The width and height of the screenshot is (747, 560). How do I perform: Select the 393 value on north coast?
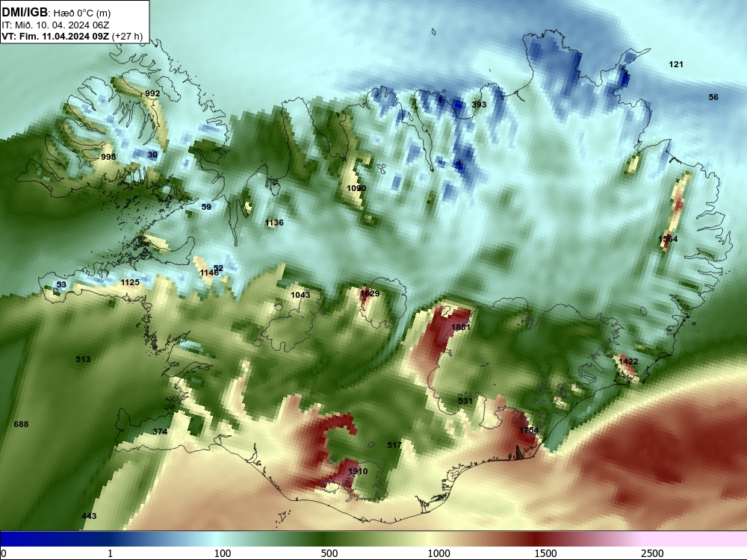click(x=479, y=105)
